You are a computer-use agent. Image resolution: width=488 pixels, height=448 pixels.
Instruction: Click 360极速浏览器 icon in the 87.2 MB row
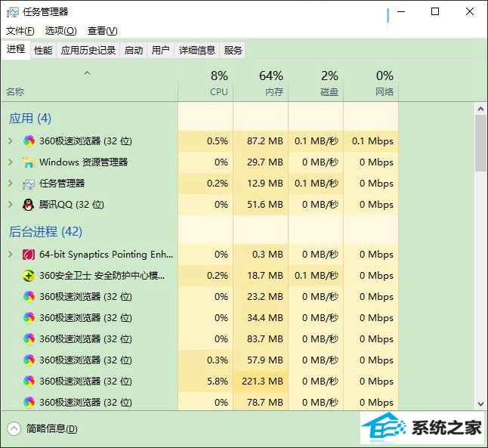[x=29, y=141]
